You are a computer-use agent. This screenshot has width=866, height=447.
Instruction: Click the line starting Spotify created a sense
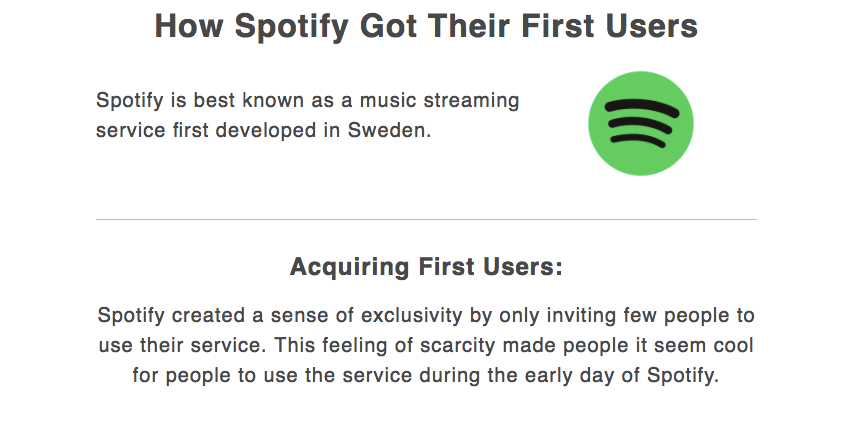point(426,315)
